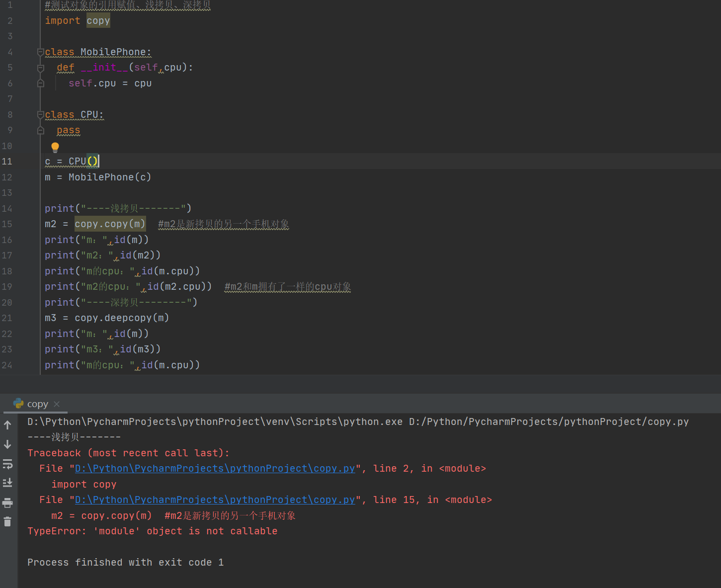Toggle soft-wrap icon in run panel
721x588 pixels.
tap(7, 464)
